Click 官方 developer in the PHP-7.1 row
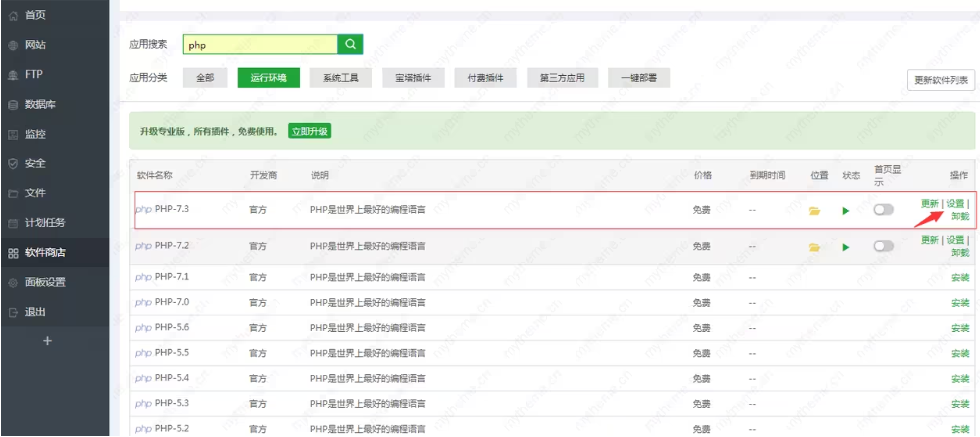 [258, 278]
